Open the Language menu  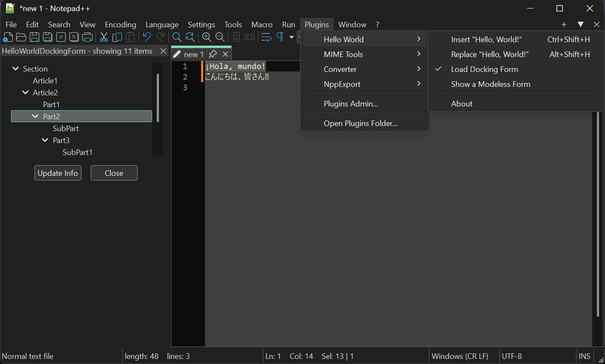tap(162, 25)
